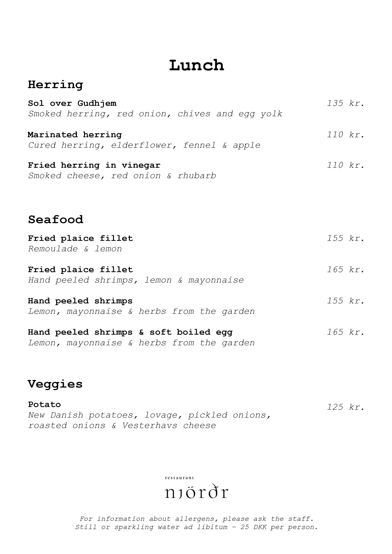Select Hand peeled shrimps & soft boiled egg
The width and height of the screenshot is (392, 554).
coord(130,332)
